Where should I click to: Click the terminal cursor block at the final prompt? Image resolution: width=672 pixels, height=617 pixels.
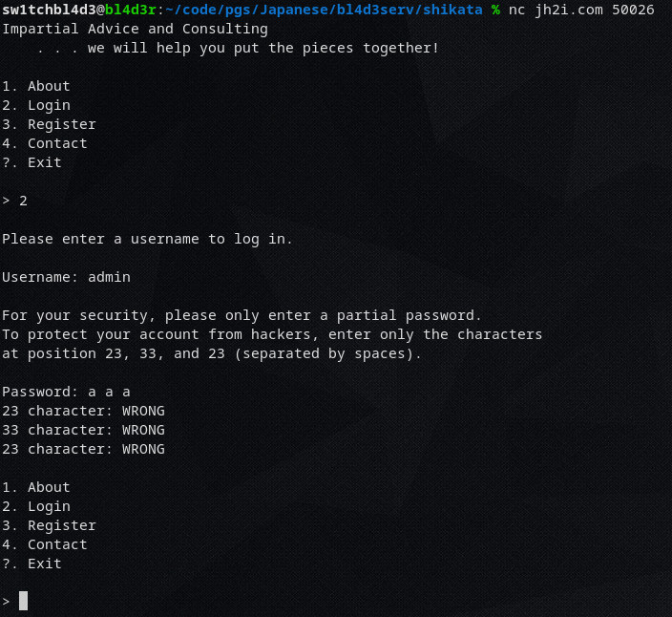[x=23, y=601]
